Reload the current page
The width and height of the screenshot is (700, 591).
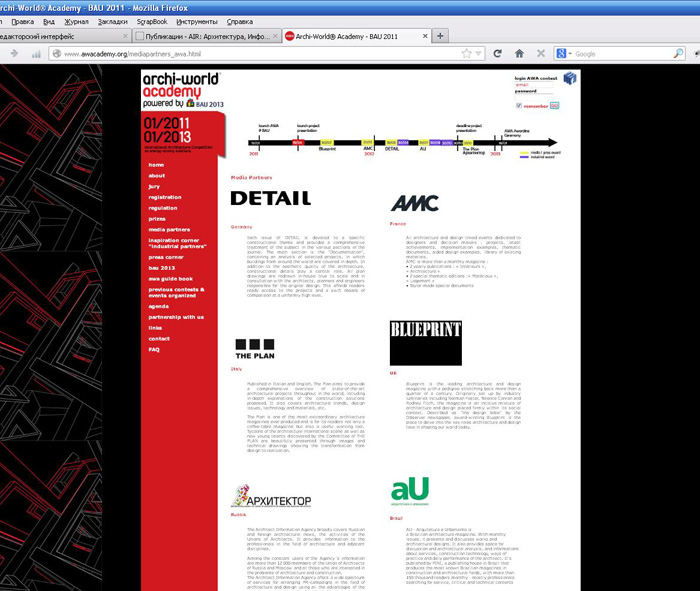pos(497,54)
